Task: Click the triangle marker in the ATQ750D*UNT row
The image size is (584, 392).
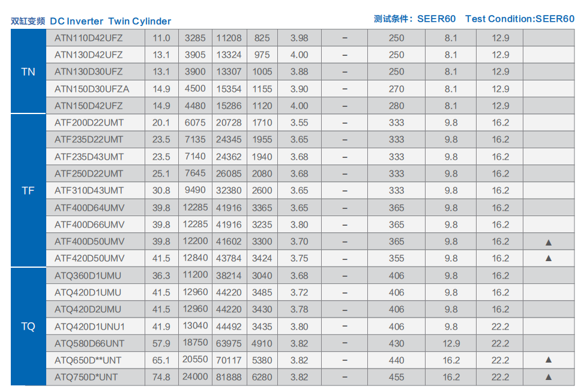Action: 548,378
